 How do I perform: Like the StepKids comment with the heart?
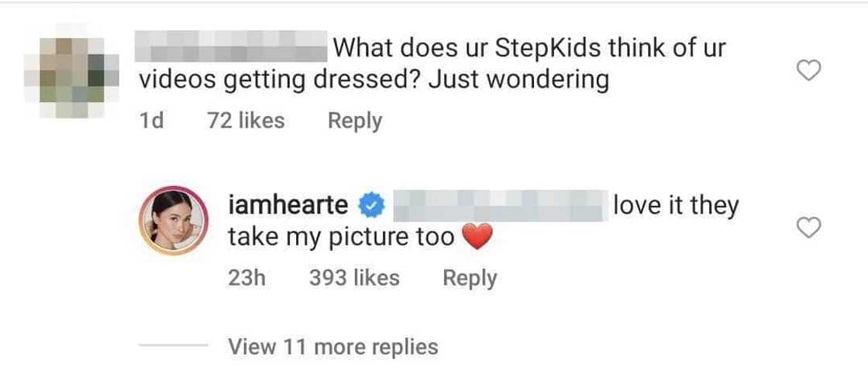point(809,71)
